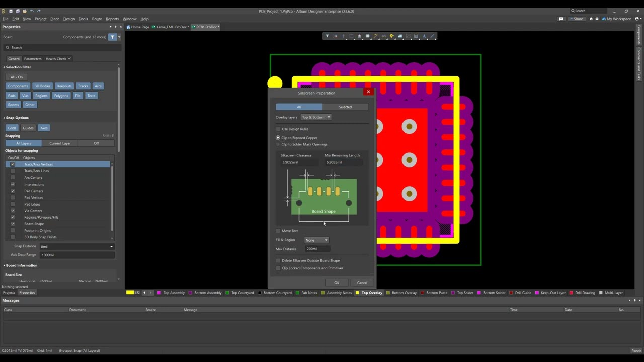Select the place line tool in the active bar
The image size is (644, 362).
pyautogui.click(x=432, y=36)
